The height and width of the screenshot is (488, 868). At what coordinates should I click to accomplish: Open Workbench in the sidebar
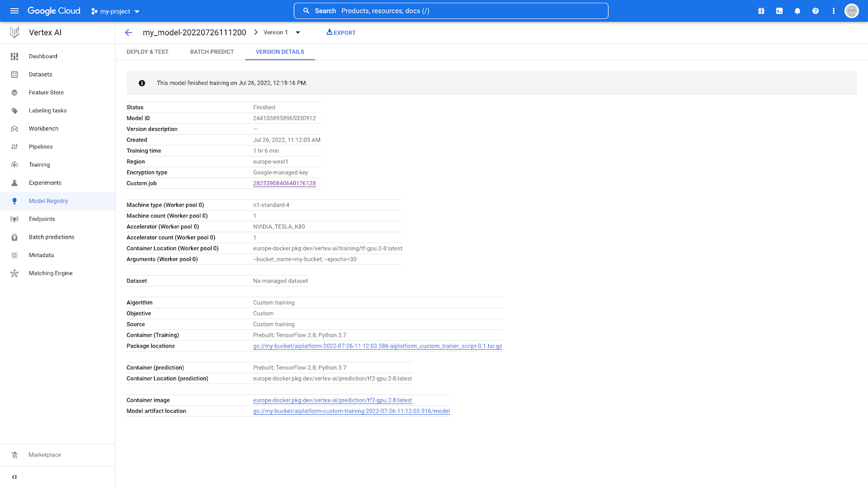[43, 129]
